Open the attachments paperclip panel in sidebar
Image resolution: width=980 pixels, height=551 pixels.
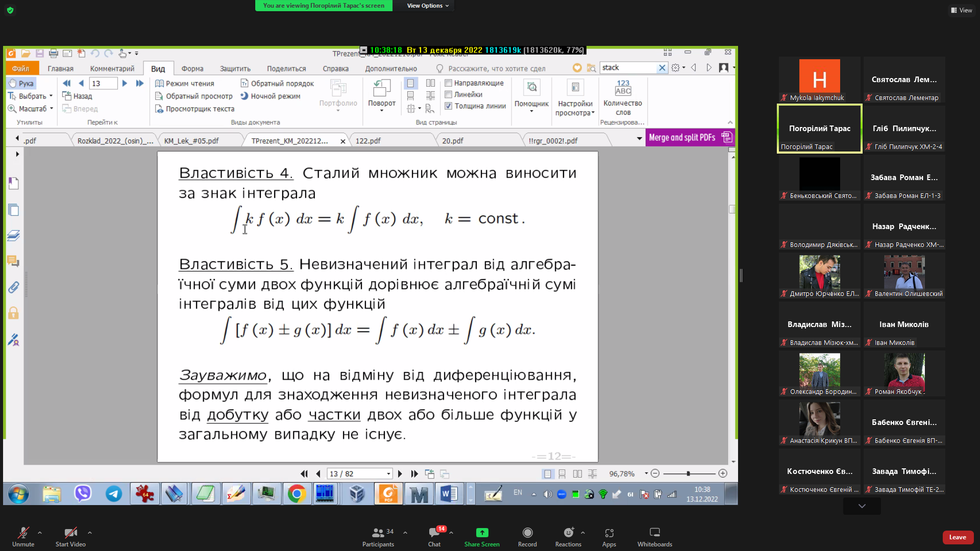13,287
